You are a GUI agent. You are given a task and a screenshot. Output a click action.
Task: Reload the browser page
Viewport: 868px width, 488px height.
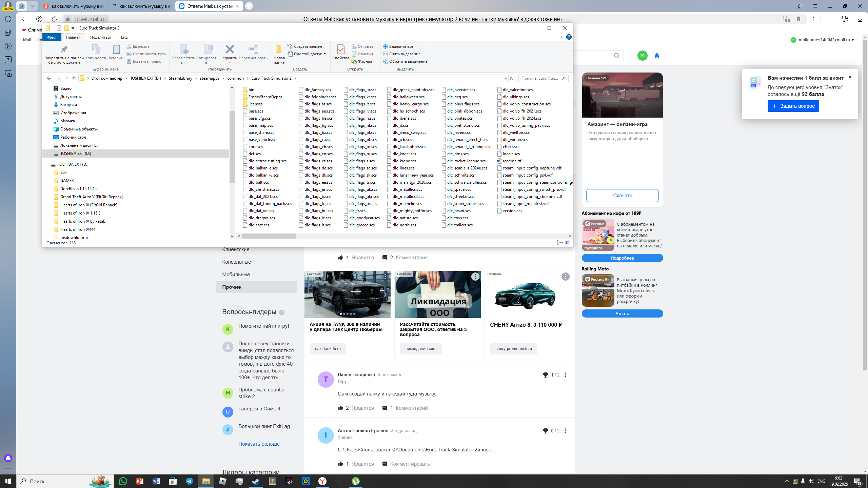[54, 19]
